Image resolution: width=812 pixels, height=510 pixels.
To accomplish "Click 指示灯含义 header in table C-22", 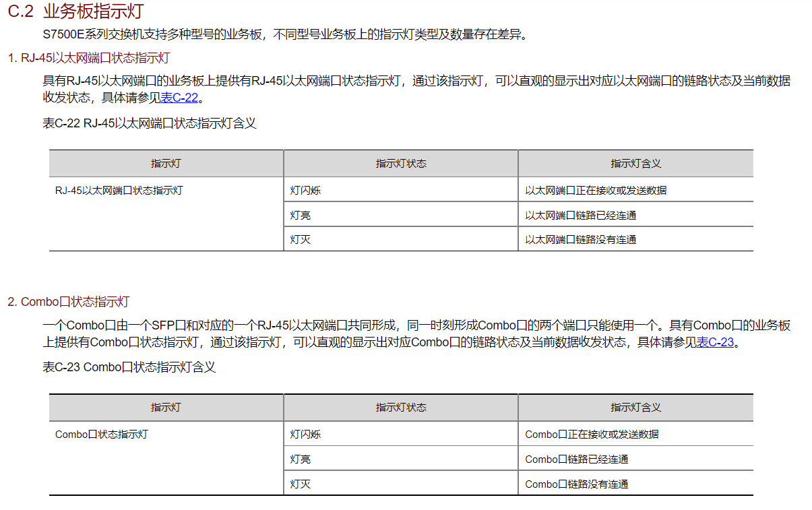I will coord(635,164).
